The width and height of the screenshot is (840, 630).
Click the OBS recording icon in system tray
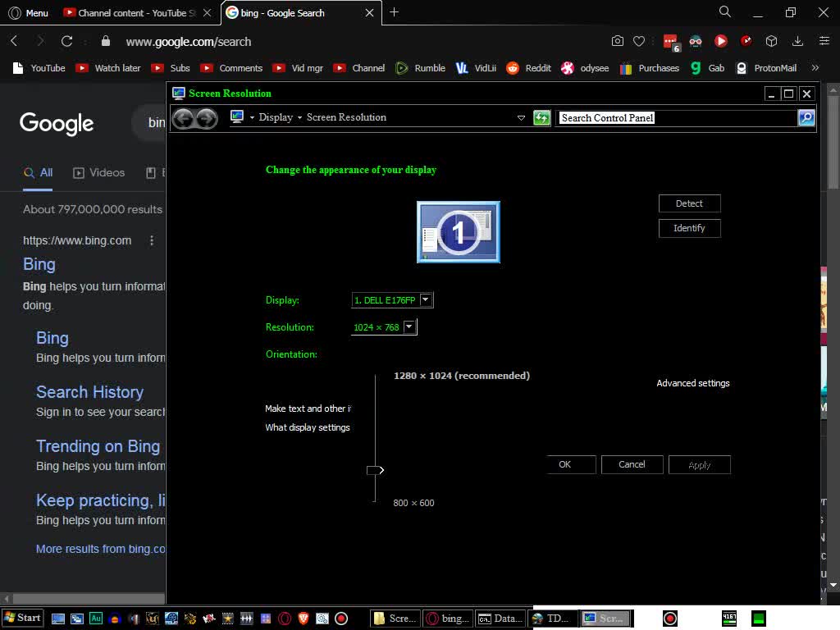[669, 618]
